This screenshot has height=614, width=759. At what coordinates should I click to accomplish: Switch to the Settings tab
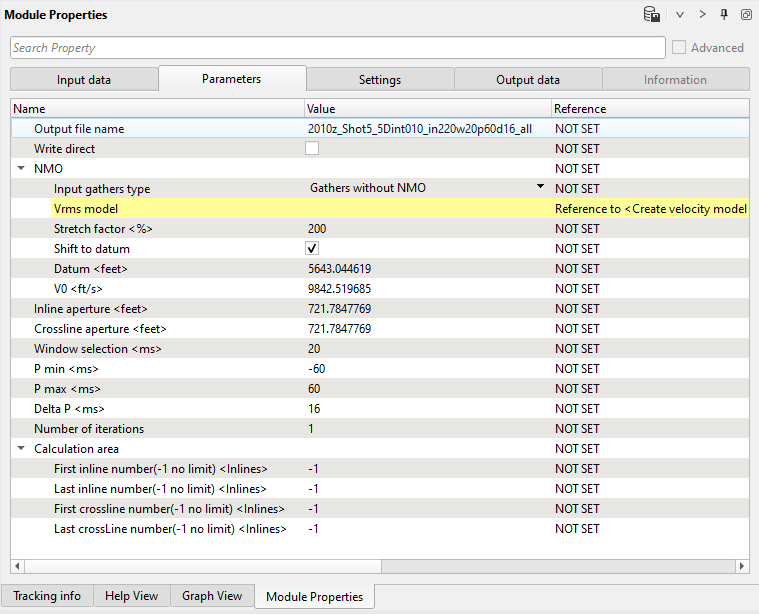[380, 80]
